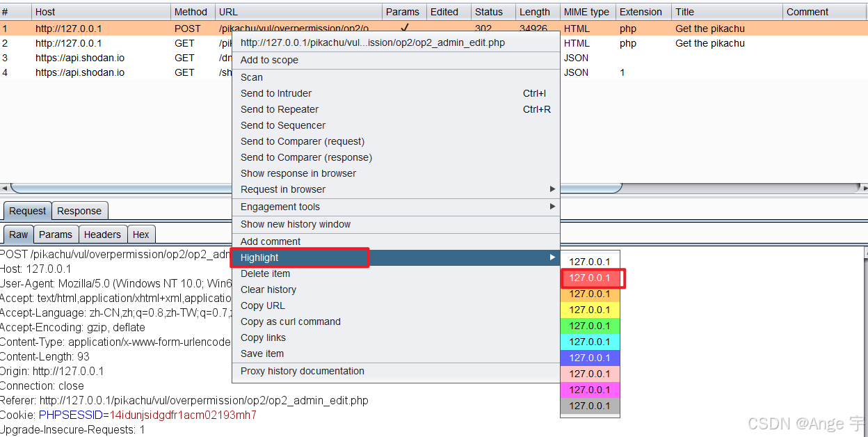Switch to the Response tab
Screen dimensions: 868x437
point(79,211)
